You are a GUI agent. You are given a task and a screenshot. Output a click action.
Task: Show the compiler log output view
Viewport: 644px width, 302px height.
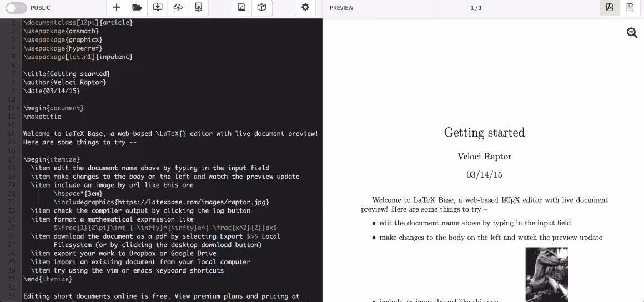[630, 8]
